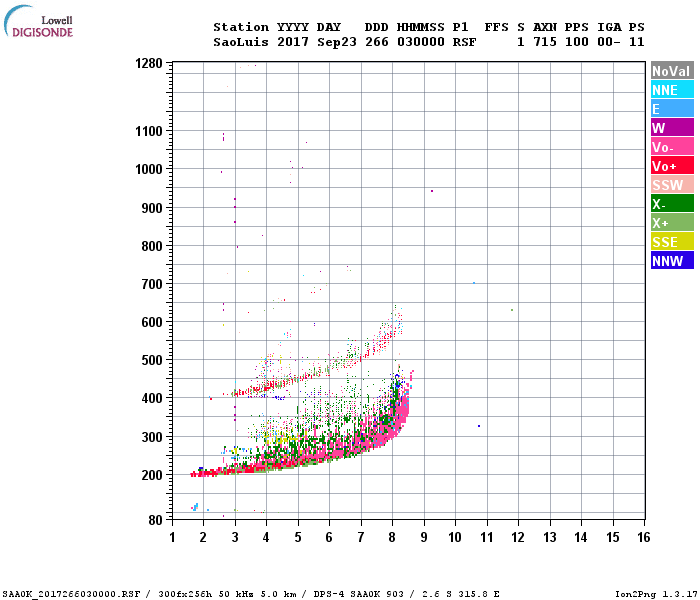Click the time value 030000
700x600 pixels.
[x=421, y=42]
